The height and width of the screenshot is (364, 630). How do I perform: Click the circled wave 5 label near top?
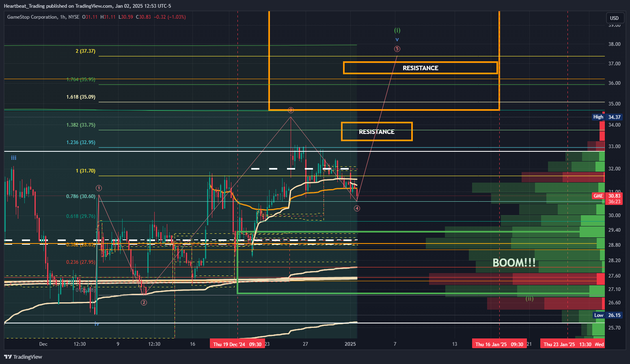click(x=397, y=49)
